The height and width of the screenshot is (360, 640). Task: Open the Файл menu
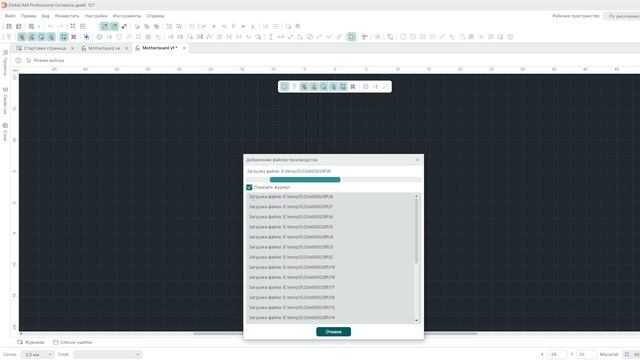tap(10, 16)
